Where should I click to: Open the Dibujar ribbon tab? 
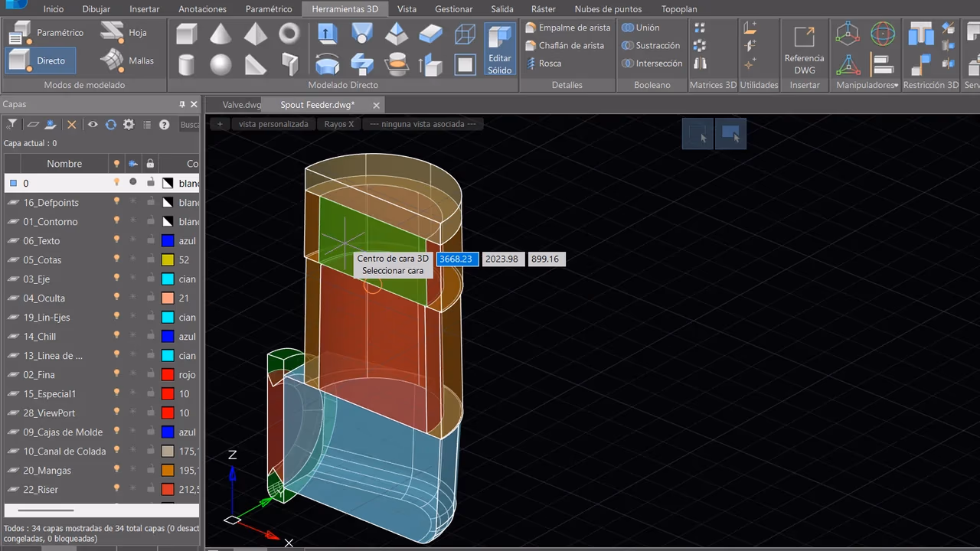tap(96, 9)
